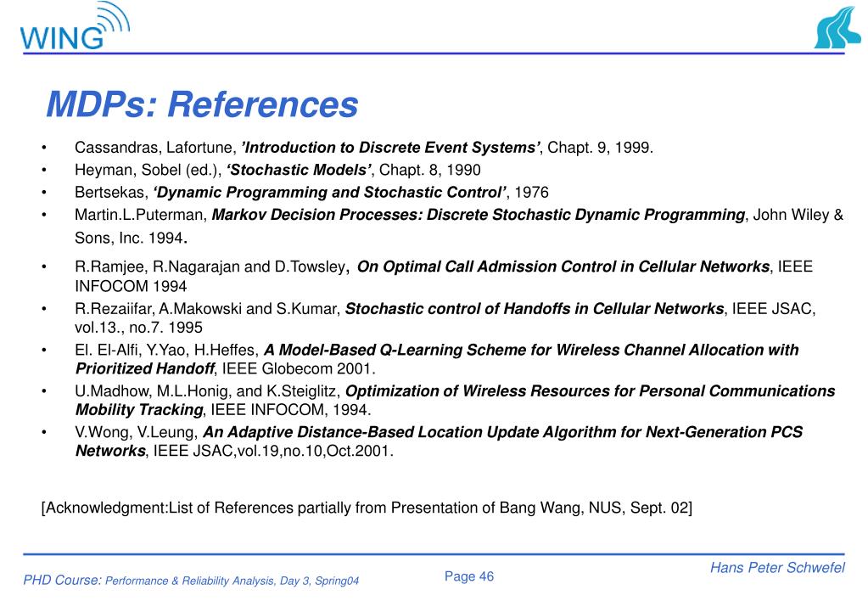Click 'Introduction to Discrete Event Systems' title

tap(390, 148)
